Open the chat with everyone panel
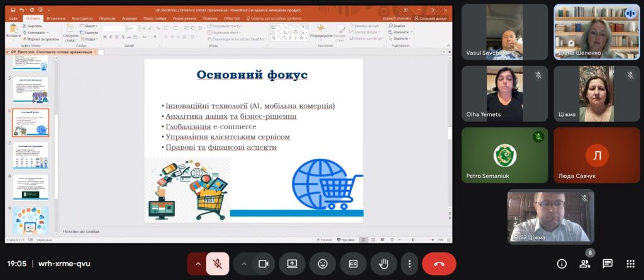644x280 pixels. pos(608,264)
